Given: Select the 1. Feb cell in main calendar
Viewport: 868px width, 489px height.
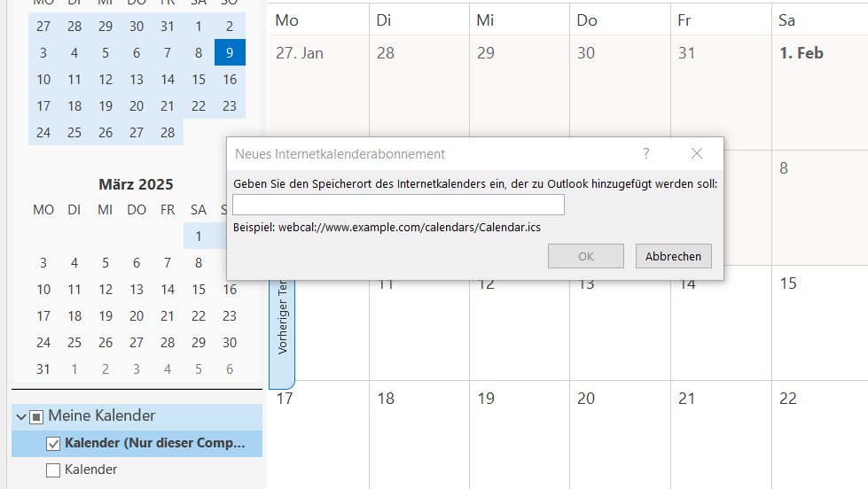Looking at the screenshot, I should (820, 93).
